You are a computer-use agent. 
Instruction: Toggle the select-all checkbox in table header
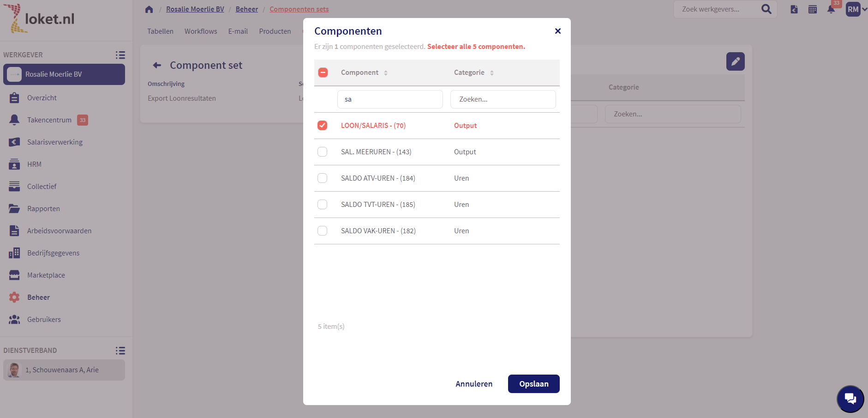[323, 73]
